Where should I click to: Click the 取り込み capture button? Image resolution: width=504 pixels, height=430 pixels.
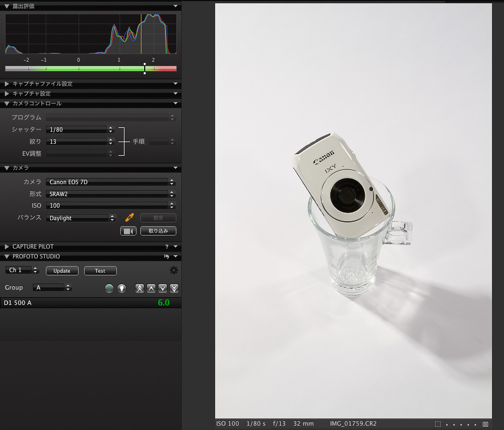[158, 231]
